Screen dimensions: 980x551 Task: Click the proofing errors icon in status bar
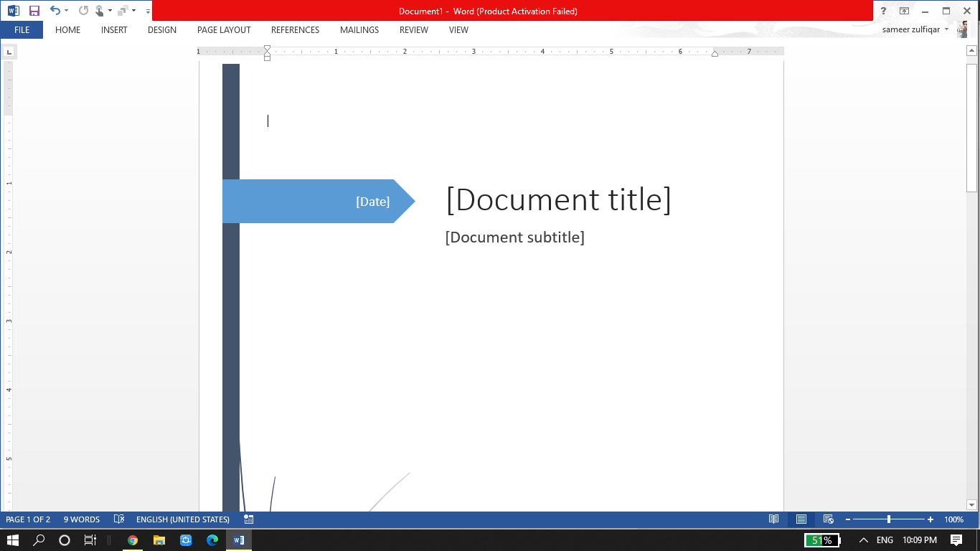[118, 519]
